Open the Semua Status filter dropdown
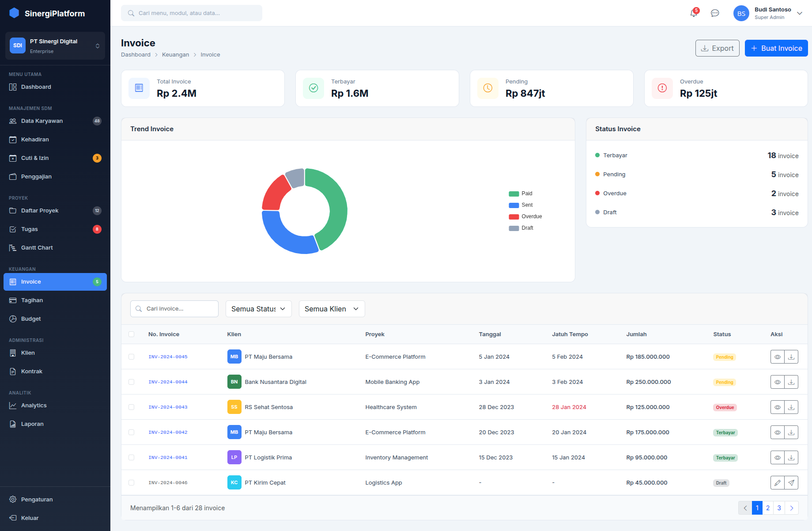812x531 pixels. pos(258,309)
